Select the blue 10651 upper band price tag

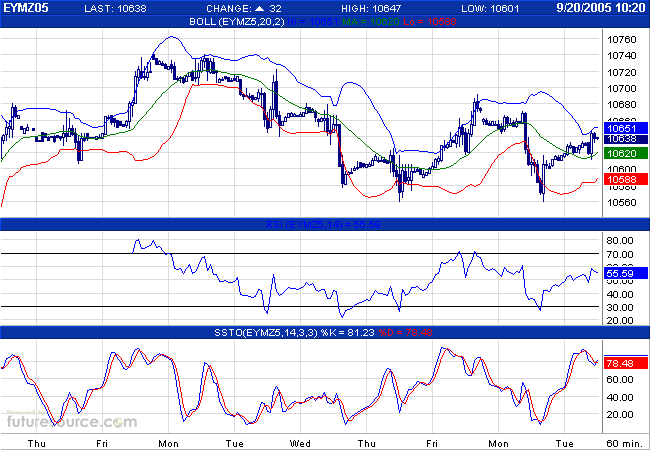click(626, 128)
